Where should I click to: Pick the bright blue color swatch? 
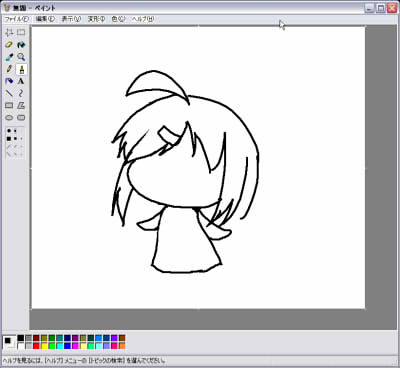(x=67, y=346)
